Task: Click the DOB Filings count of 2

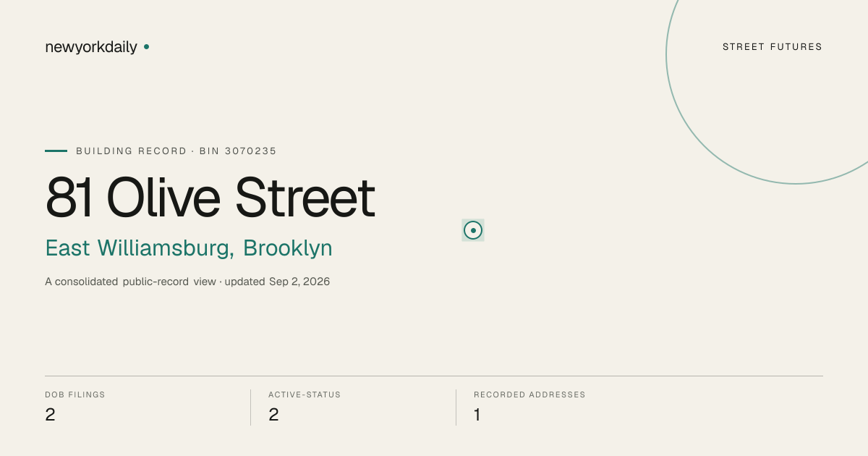Action: click(50, 415)
